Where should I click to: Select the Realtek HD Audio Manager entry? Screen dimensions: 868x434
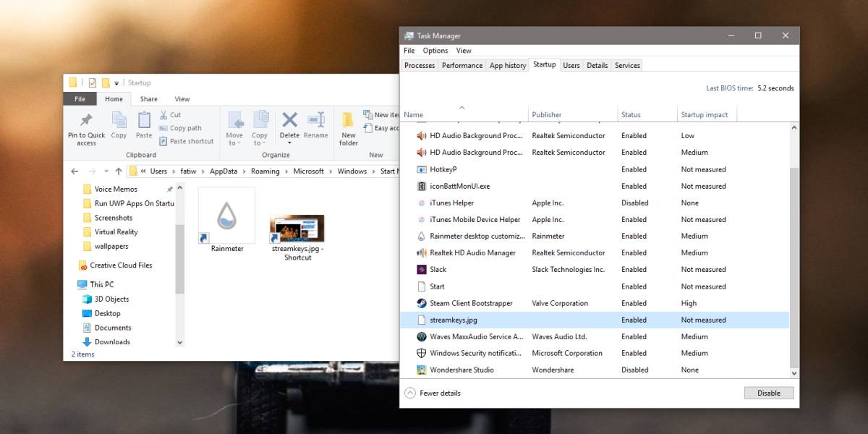472,252
